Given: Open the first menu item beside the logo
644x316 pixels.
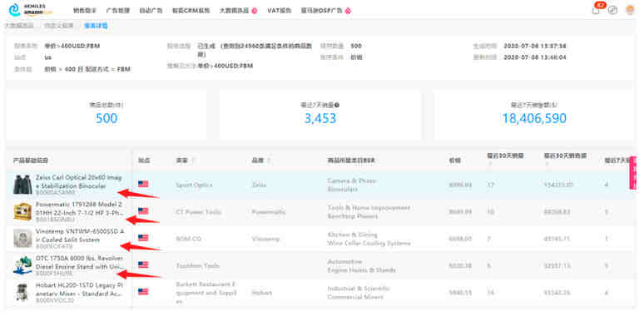Looking at the screenshot, I should pos(85,11).
